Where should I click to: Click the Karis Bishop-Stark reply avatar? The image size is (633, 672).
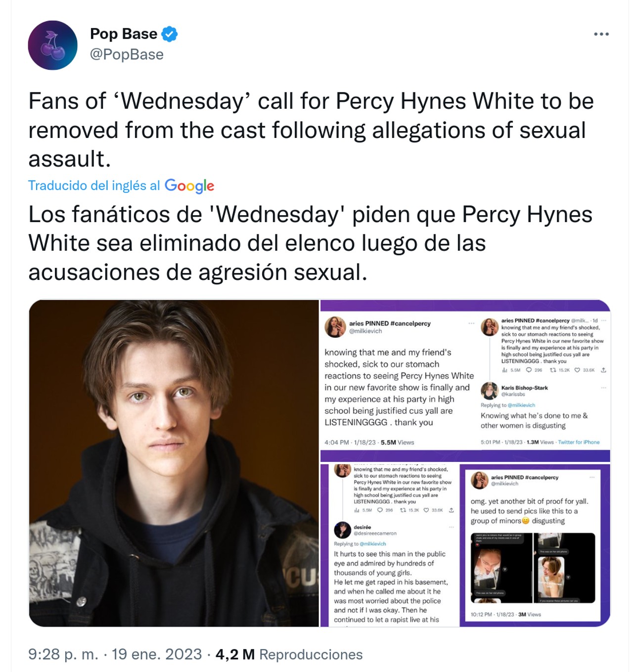tap(489, 391)
